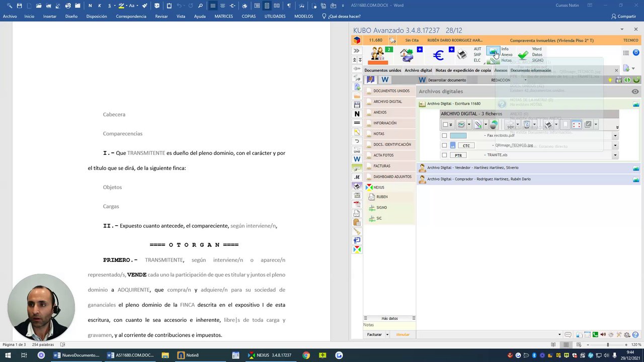Click the light bulb icon in the REDACCION bar
Image resolution: width=644 pixels, height=362 pixels.
(x=610, y=80)
